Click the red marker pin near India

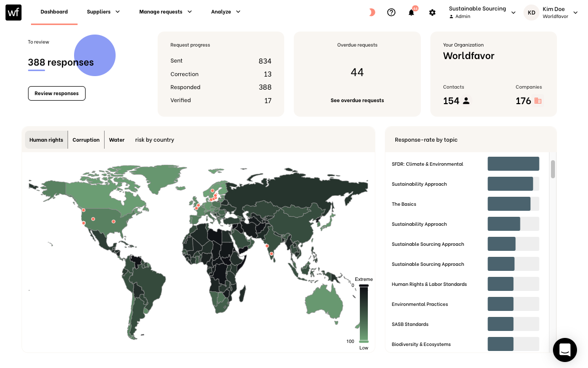click(x=267, y=246)
